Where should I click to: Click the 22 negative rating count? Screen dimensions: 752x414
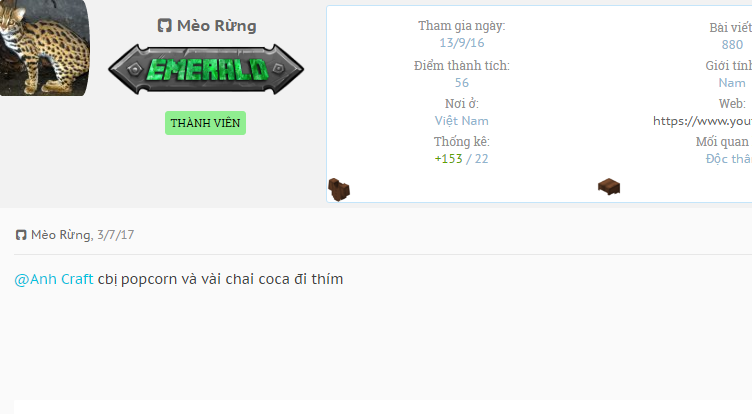482,159
